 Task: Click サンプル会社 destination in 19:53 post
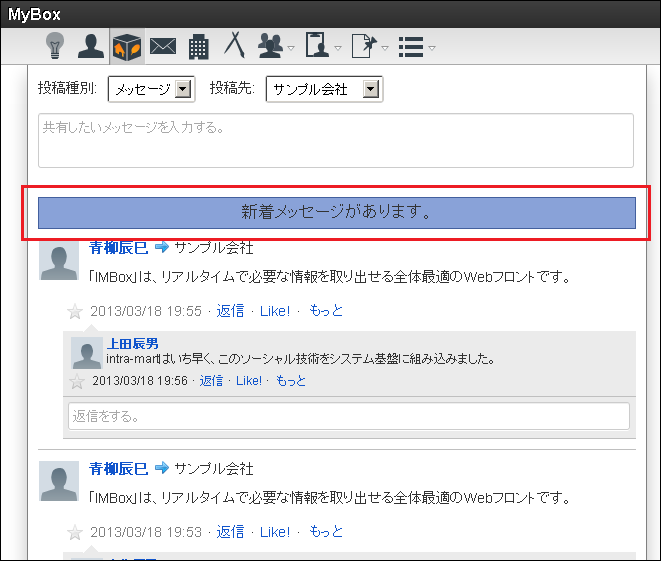coord(214,469)
